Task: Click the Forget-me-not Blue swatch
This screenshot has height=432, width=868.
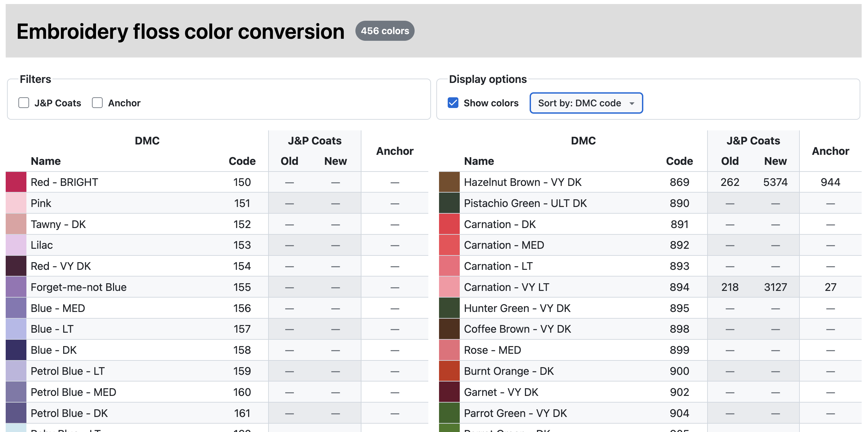Action: pos(16,287)
